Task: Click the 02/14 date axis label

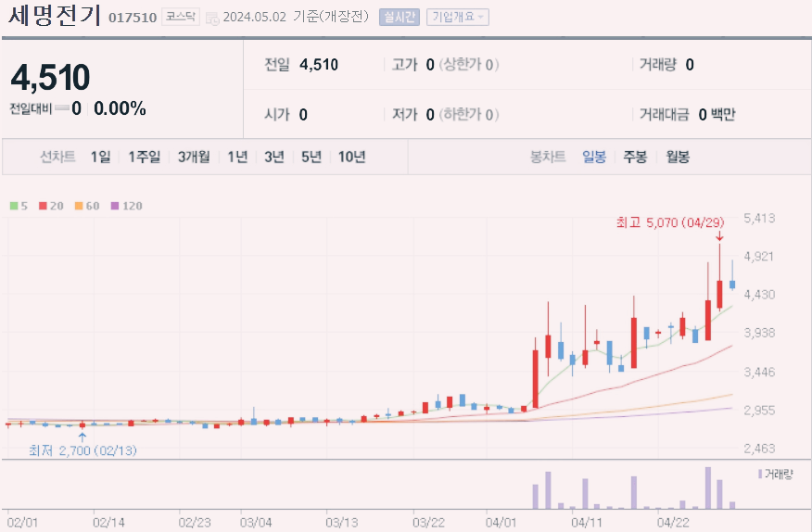Action: [108, 522]
